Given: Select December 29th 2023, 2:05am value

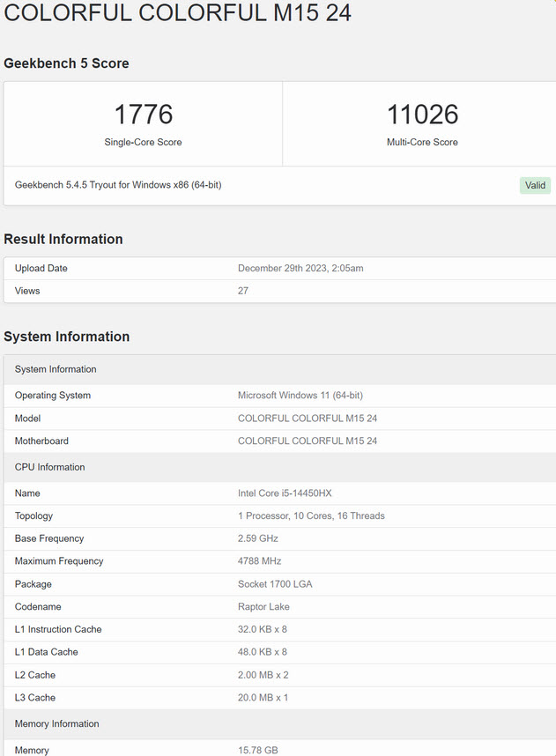Looking at the screenshot, I should click(300, 269).
